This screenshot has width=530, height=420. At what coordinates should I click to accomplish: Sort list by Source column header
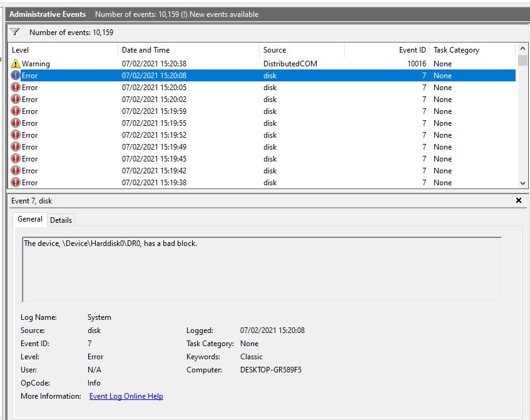pos(301,50)
